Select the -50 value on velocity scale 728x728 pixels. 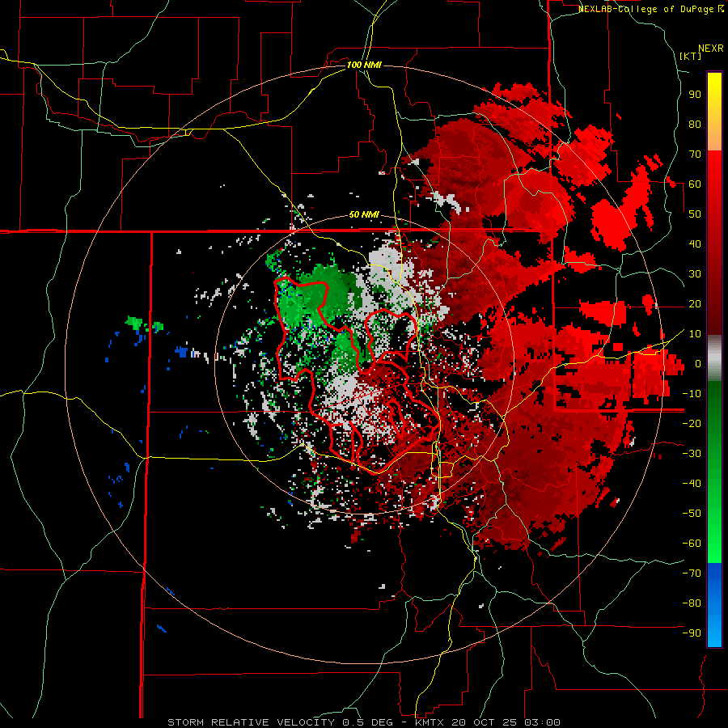pyautogui.click(x=692, y=514)
